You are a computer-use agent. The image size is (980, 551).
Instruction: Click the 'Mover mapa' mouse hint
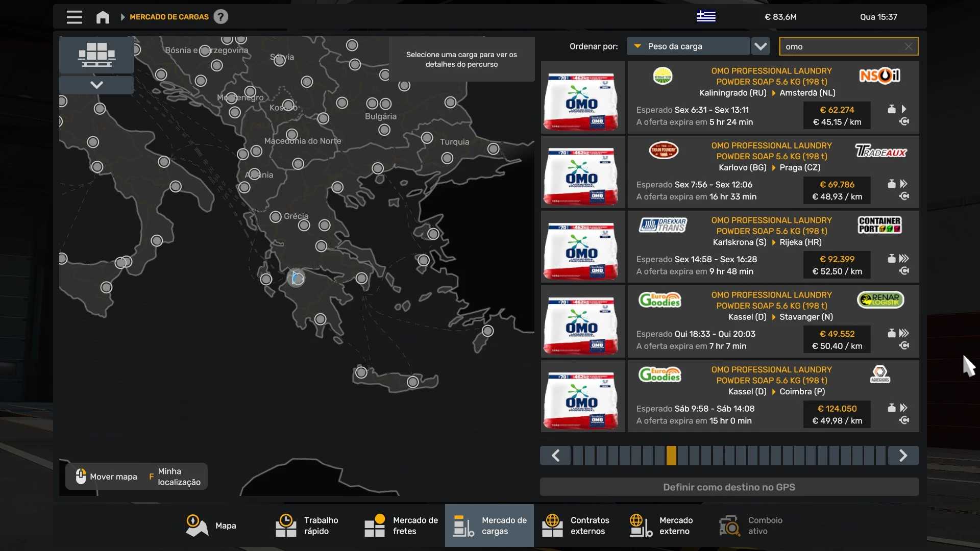[x=106, y=477]
